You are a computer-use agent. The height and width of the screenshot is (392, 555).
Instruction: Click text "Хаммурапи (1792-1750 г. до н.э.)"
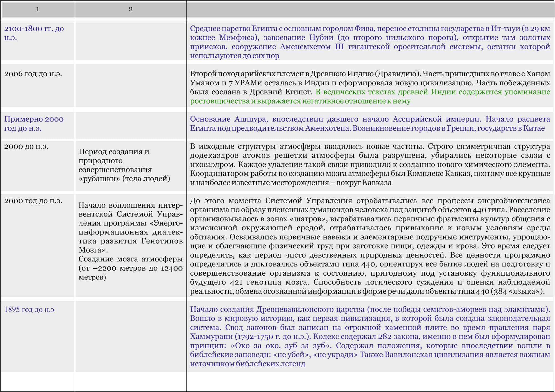point(251,337)
